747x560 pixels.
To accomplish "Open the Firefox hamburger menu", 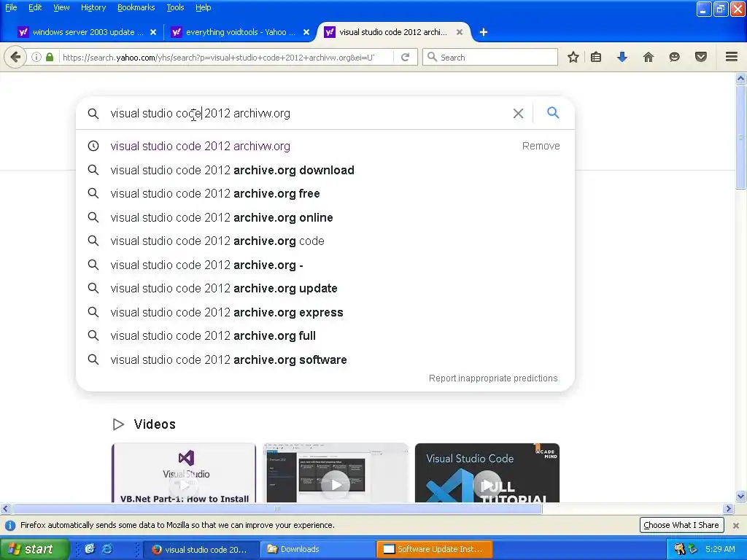I will [732, 57].
